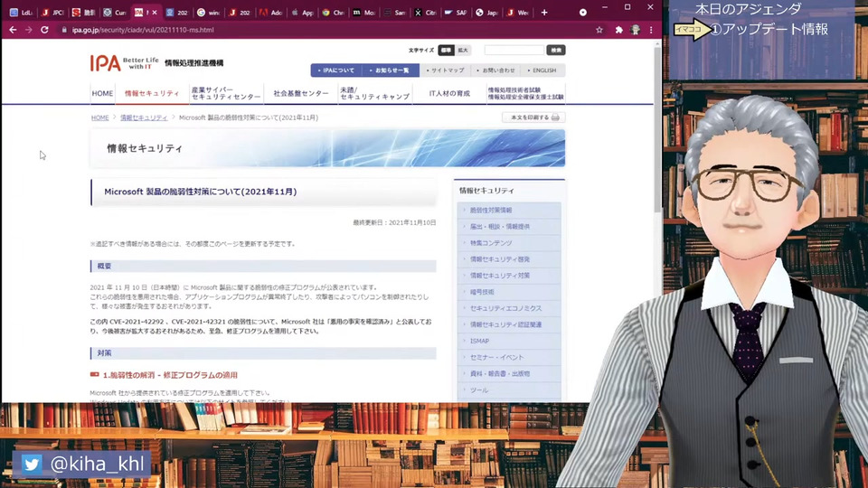Set text size to 拡大
Image resolution: width=868 pixels, height=488 pixels.
coord(463,51)
